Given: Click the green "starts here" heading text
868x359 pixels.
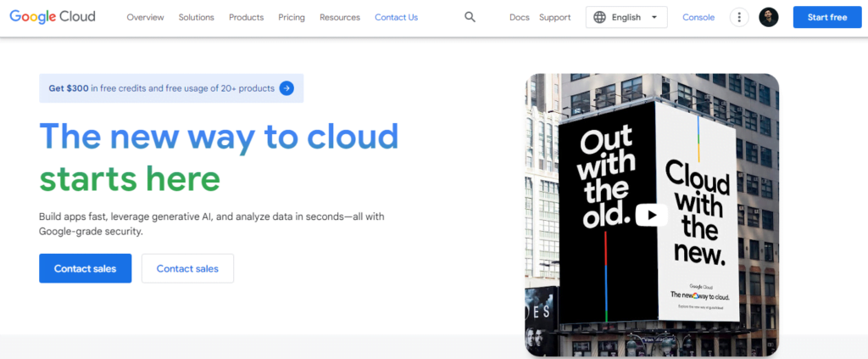Looking at the screenshot, I should pyautogui.click(x=130, y=178).
